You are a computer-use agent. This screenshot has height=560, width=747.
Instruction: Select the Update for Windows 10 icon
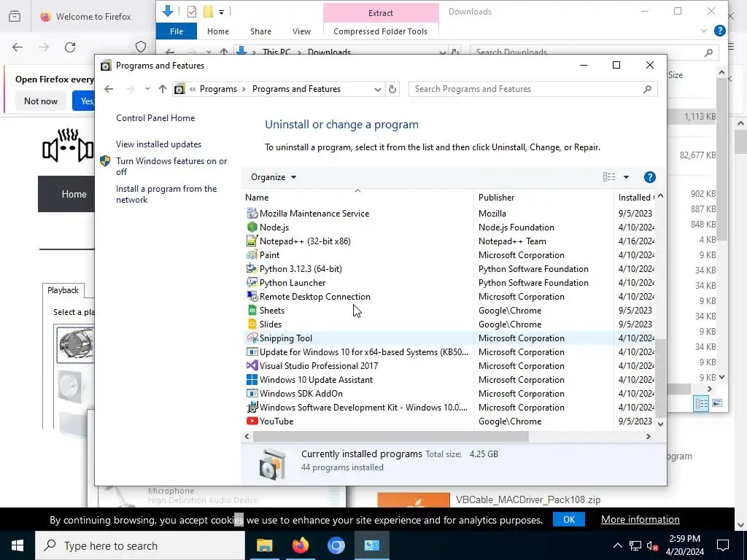point(252,352)
